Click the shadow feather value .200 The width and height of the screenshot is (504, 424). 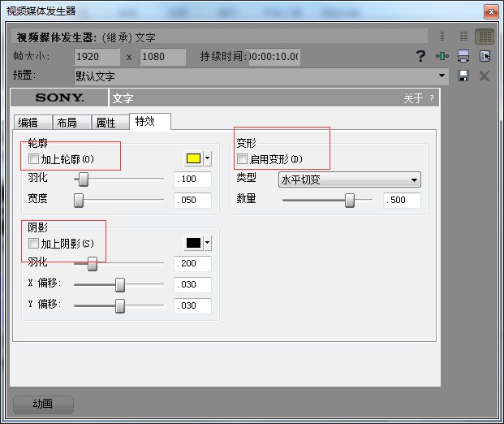click(192, 263)
